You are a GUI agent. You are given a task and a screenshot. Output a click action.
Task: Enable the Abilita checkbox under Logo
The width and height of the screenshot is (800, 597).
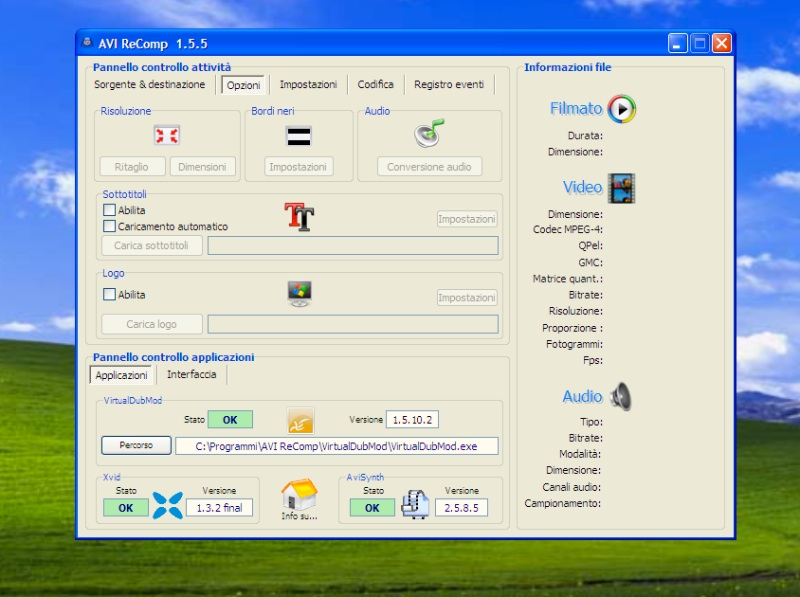(x=110, y=295)
